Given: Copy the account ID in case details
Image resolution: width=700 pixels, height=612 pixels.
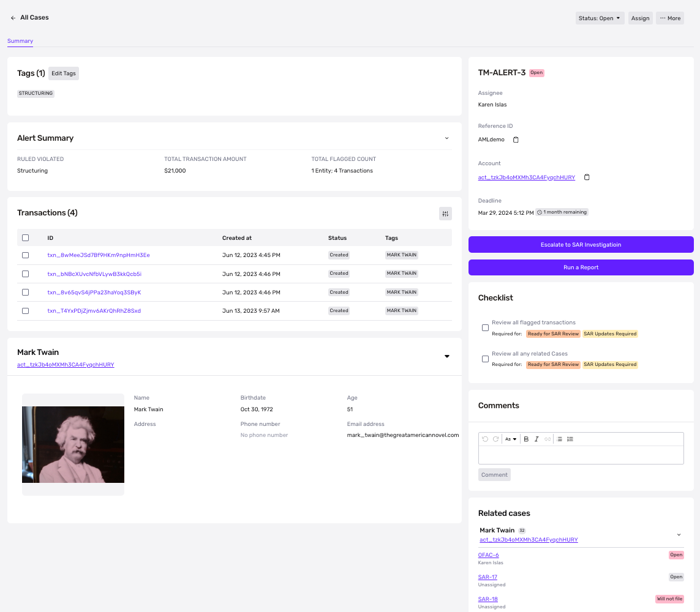Looking at the screenshot, I should point(587,177).
